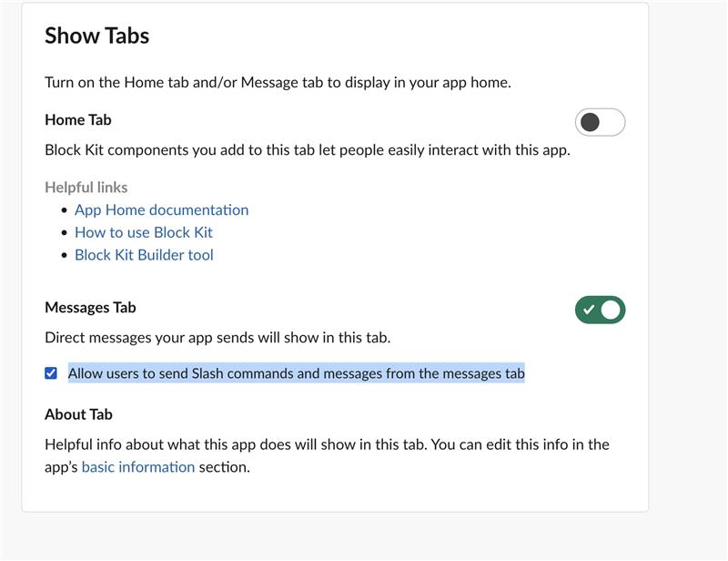Open the App Home documentation link
This screenshot has width=728, height=561.
[164, 209]
